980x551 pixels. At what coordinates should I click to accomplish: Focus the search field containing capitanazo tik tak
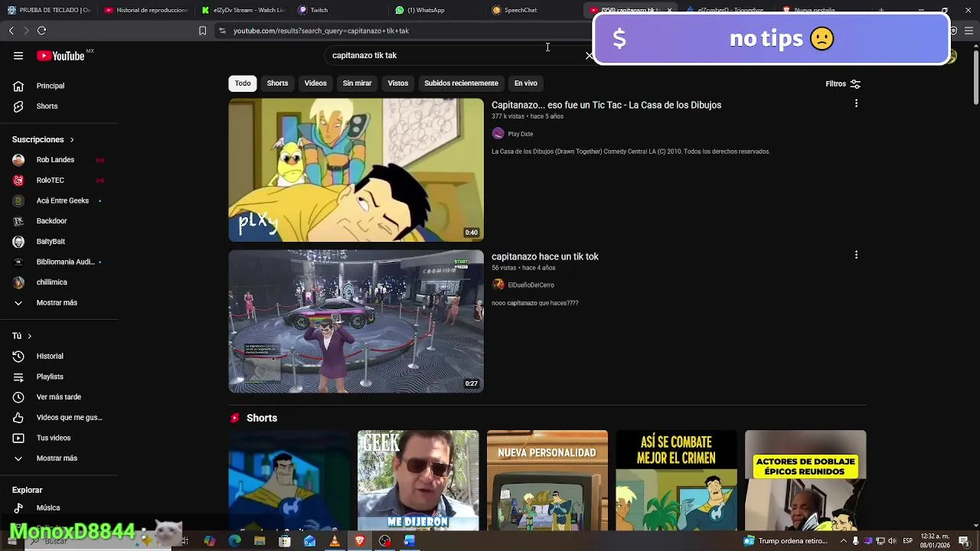coord(456,56)
